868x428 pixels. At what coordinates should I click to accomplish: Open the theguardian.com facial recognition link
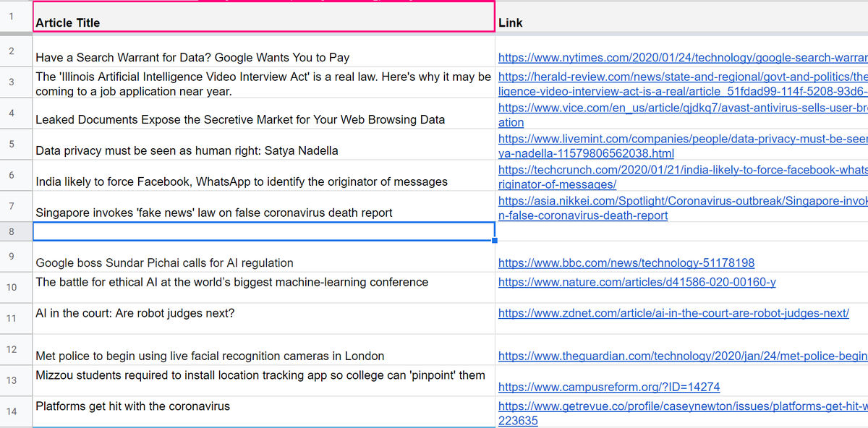pos(680,355)
